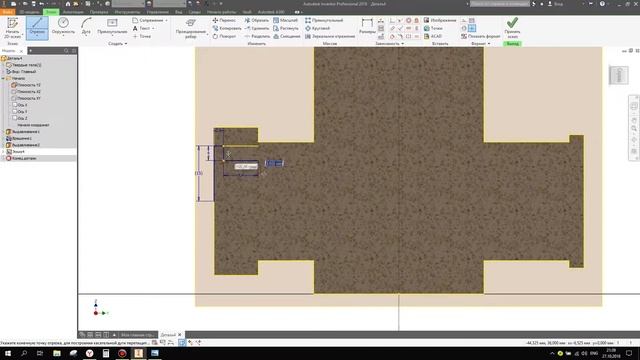Open the Окружность tool dropdown arrow

pos(63,36)
